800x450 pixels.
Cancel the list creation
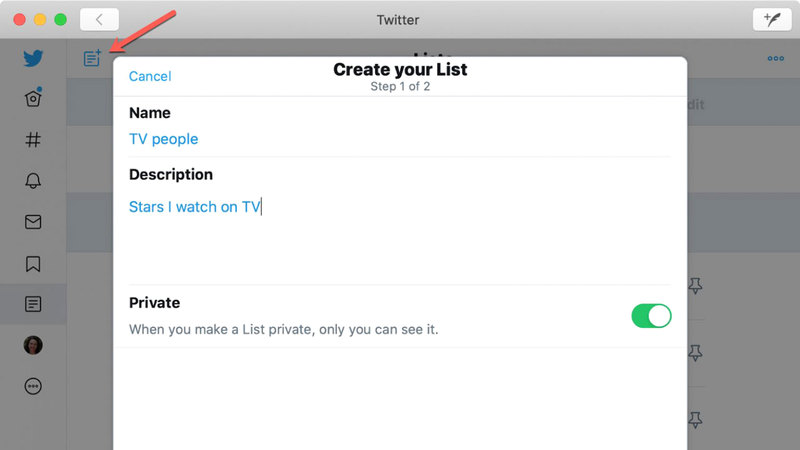[x=150, y=76]
